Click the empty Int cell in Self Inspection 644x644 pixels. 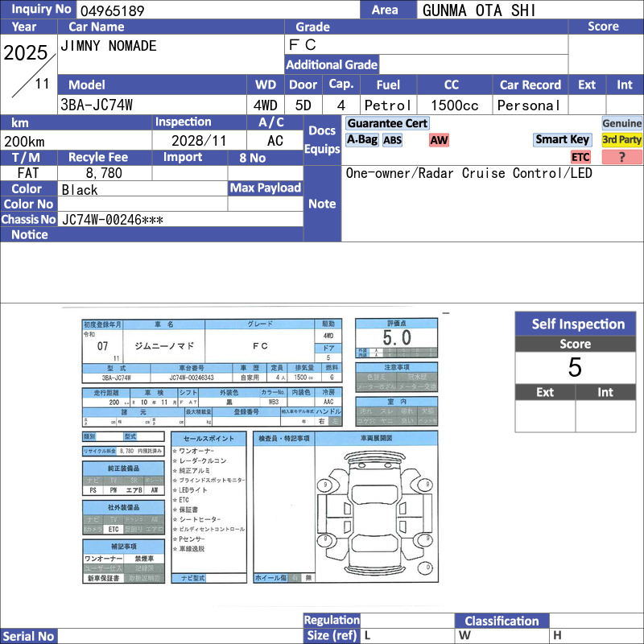[x=605, y=416]
